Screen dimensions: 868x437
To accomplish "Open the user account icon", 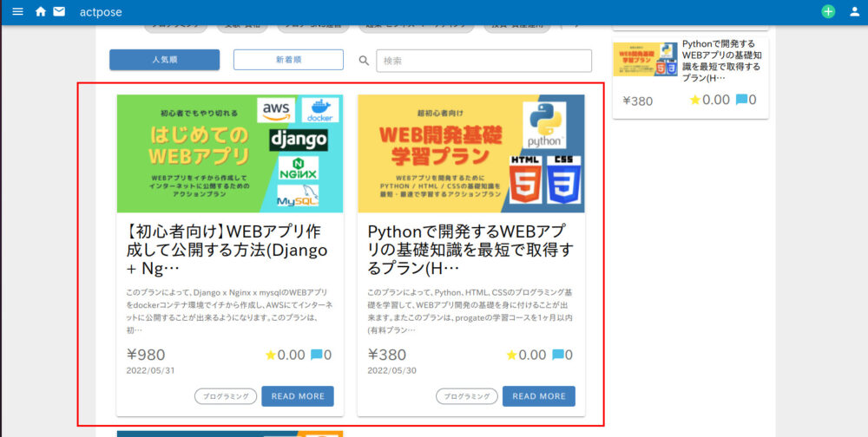I will coord(855,11).
